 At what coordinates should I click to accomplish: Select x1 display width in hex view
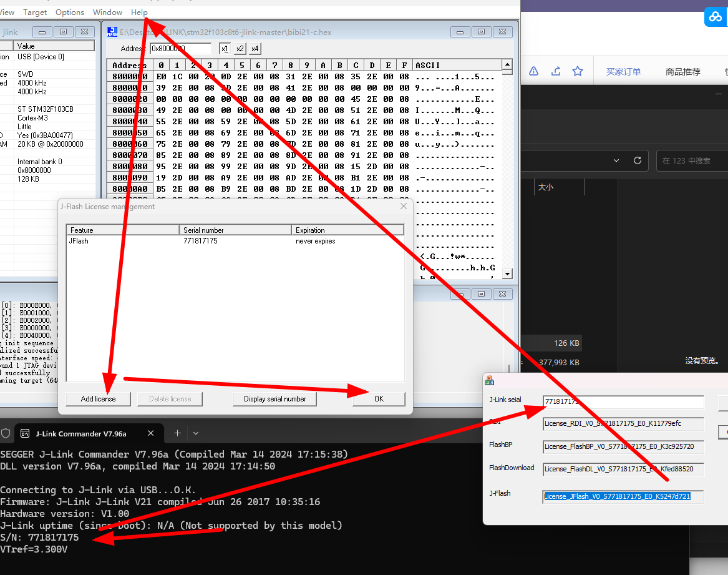tap(225, 49)
